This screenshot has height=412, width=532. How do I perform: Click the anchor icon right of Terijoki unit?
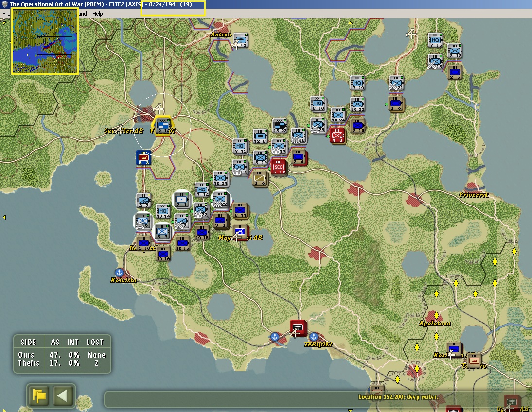coord(314,337)
